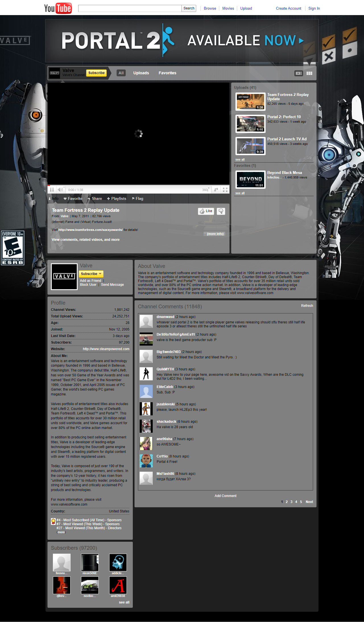Screen dimensions: 364x622
Task: Switch to player view layout icon
Action: point(299,73)
